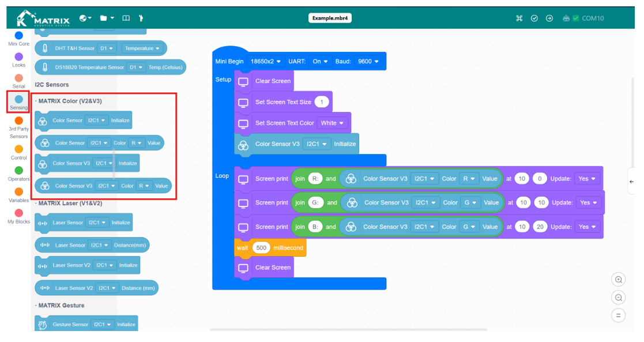Click screen icon on the wait block's following Clear Screen
644x342 pixels.
pyautogui.click(x=243, y=268)
